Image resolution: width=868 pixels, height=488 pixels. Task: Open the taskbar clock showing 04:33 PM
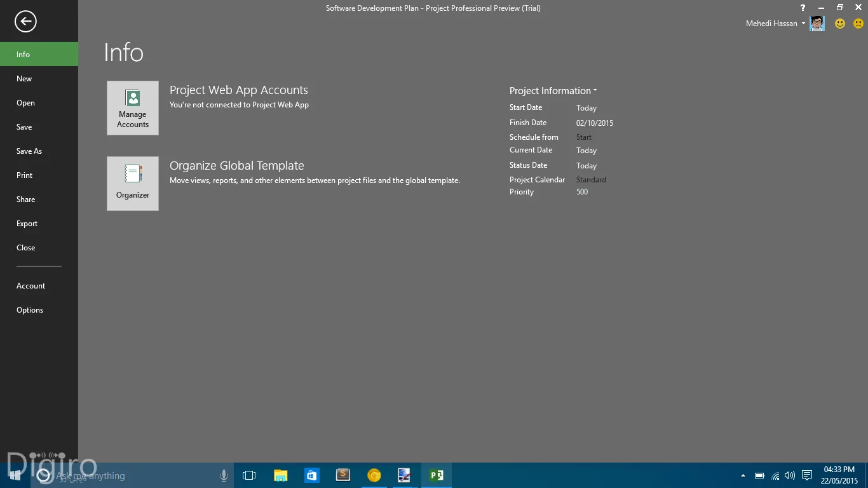[x=839, y=475]
